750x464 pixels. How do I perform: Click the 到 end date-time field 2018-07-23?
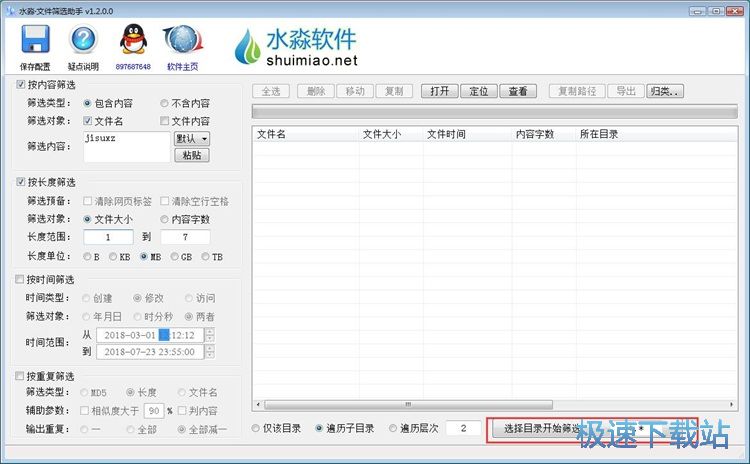150,352
